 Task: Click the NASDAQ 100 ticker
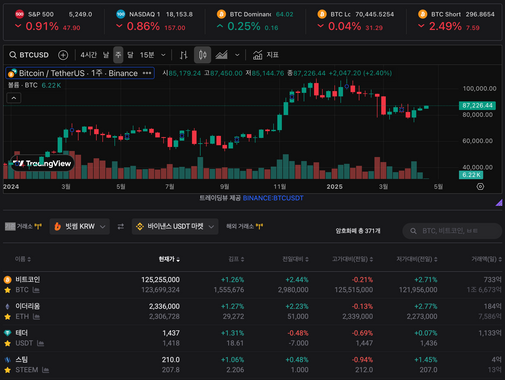click(x=154, y=21)
